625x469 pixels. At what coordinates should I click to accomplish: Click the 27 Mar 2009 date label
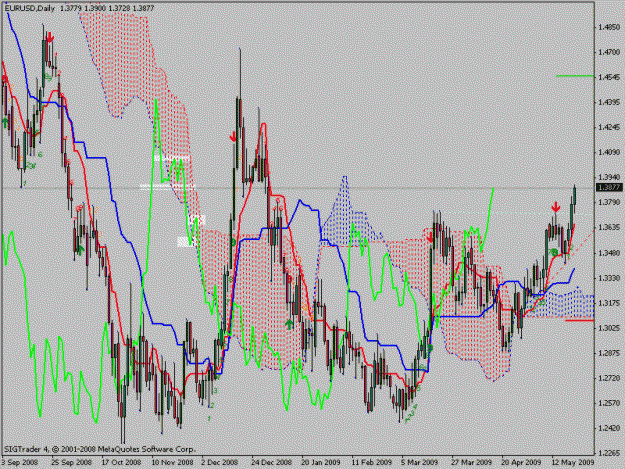pos(471,462)
